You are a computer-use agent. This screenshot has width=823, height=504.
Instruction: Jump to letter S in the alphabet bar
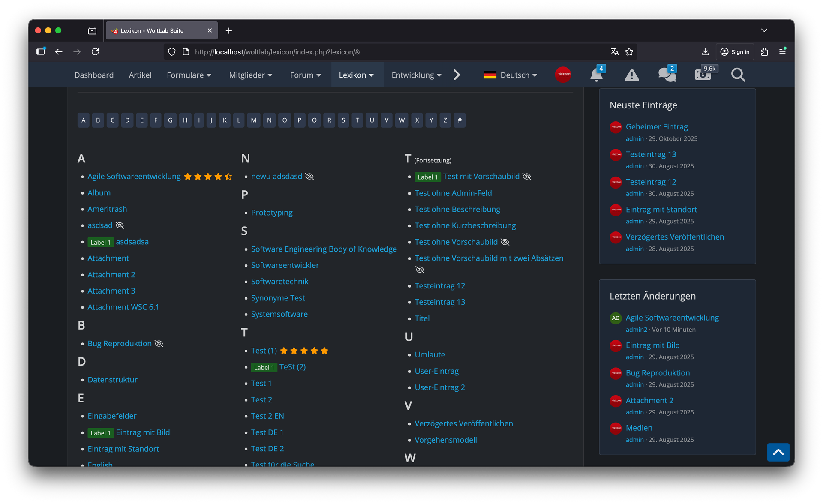click(x=343, y=120)
